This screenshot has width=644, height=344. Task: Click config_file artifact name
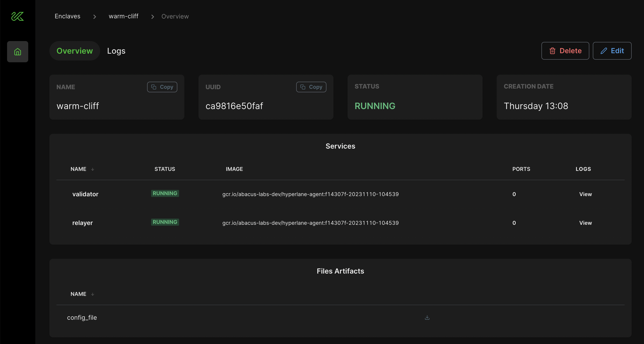[x=82, y=318]
